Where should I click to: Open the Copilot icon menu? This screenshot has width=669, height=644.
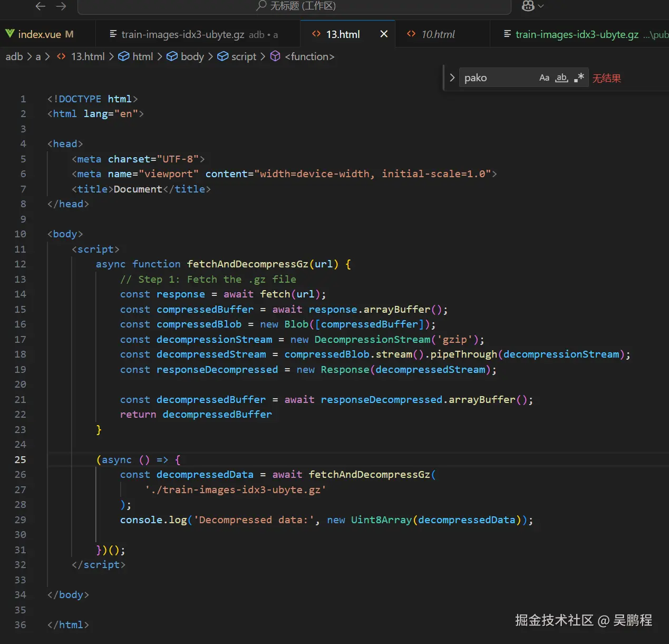[528, 6]
